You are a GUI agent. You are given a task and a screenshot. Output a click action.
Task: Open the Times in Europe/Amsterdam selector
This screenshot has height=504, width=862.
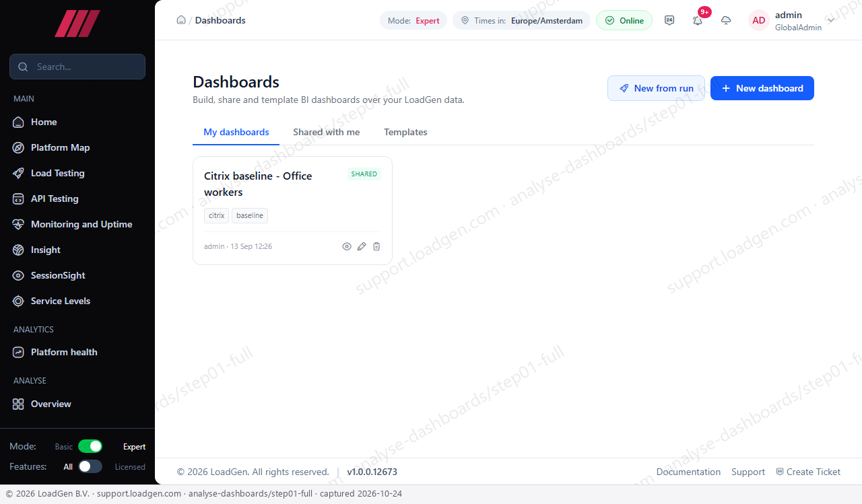[x=521, y=20]
